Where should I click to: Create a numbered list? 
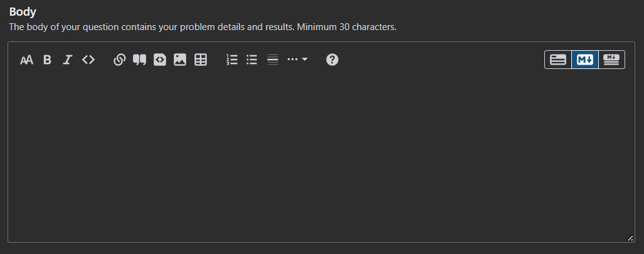click(x=232, y=60)
